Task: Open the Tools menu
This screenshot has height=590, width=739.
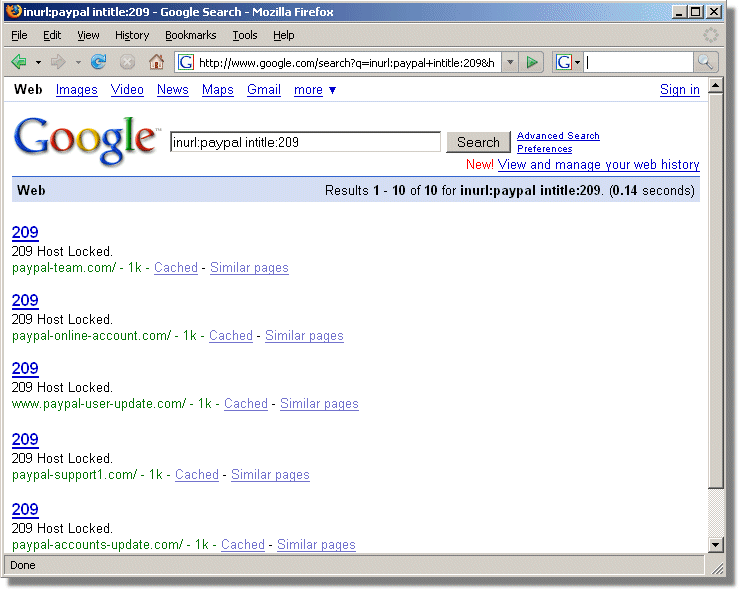Action: coord(245,35)
